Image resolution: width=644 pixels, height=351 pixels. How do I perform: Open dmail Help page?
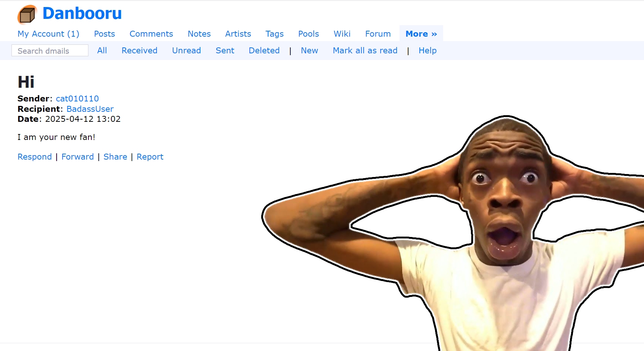coord(428,50)
